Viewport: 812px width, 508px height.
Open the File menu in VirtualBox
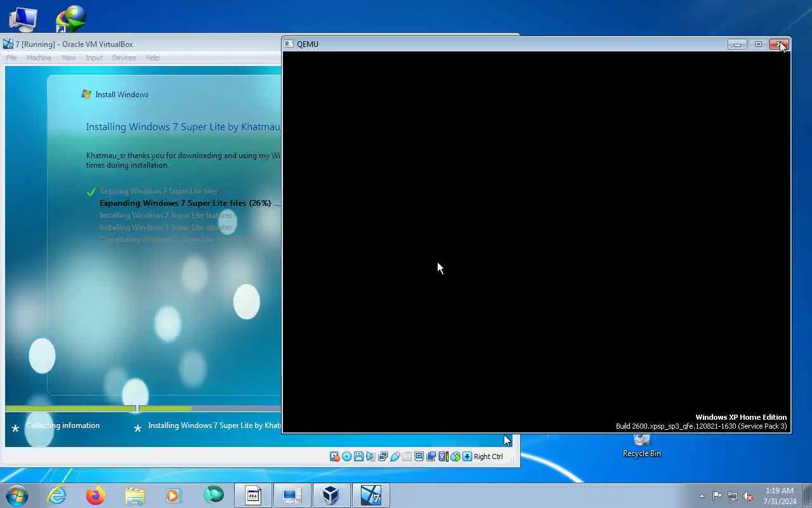tap(11, 58)
